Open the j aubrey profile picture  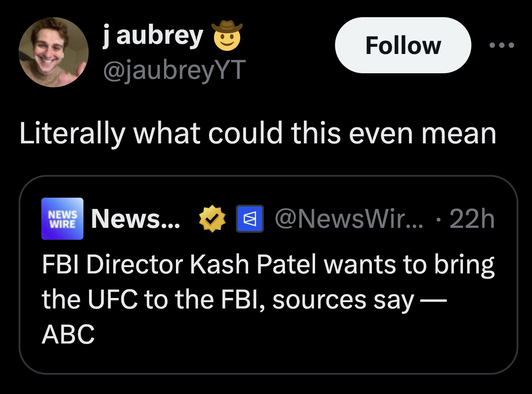53,52
